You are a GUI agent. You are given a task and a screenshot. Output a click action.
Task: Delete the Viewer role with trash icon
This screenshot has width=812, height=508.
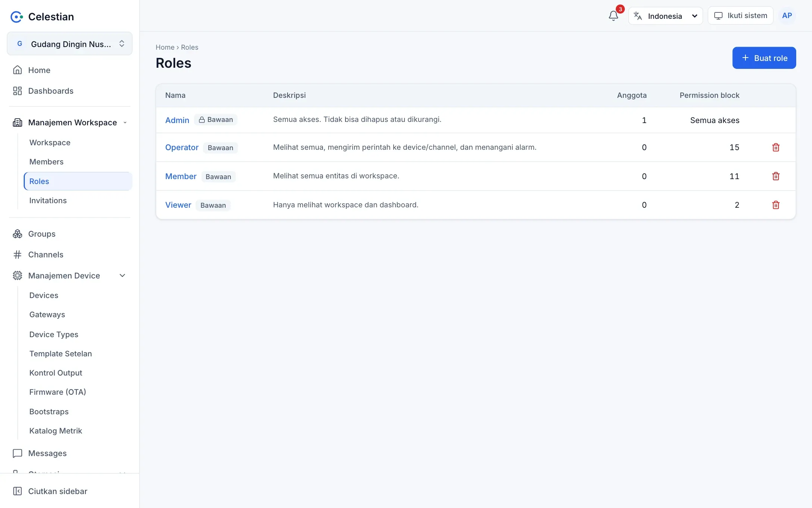(776, 205)
